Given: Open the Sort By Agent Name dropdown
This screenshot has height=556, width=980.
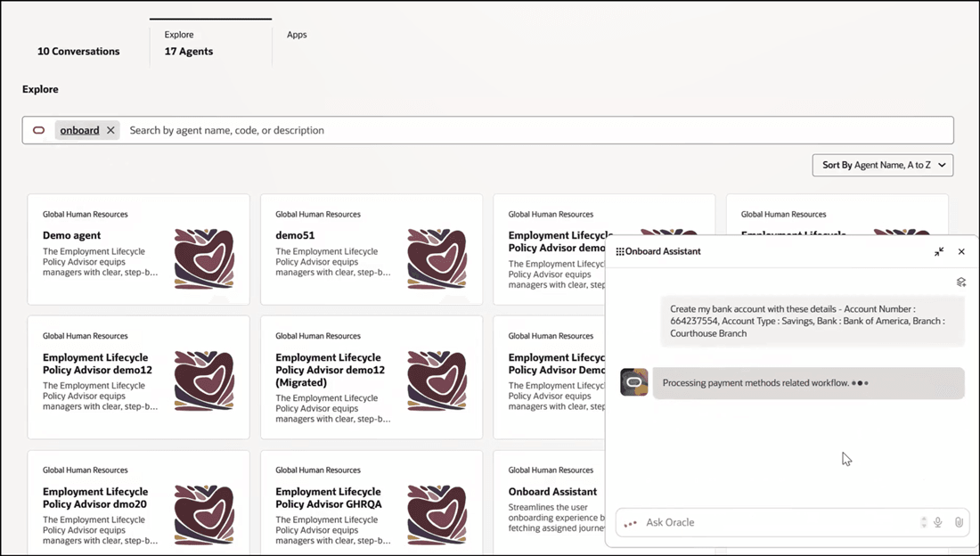Looking at the screenshot, I should coord(883,165).
